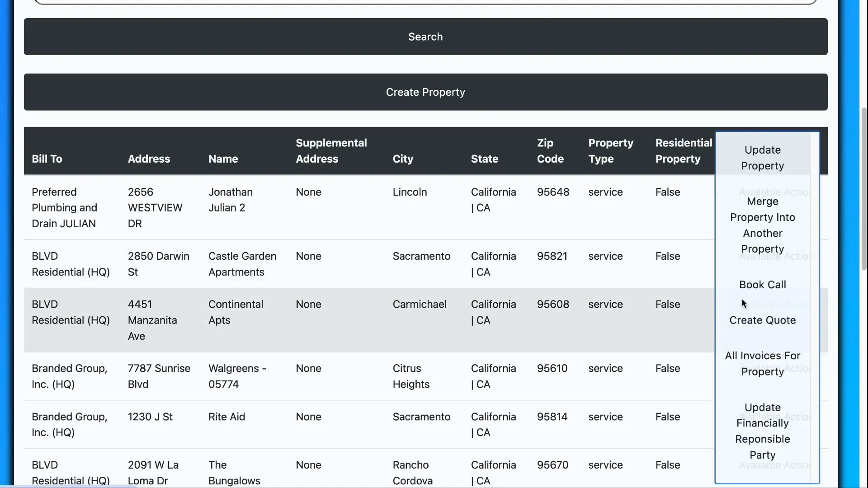Click Update Financially Responsible Party

762,431
